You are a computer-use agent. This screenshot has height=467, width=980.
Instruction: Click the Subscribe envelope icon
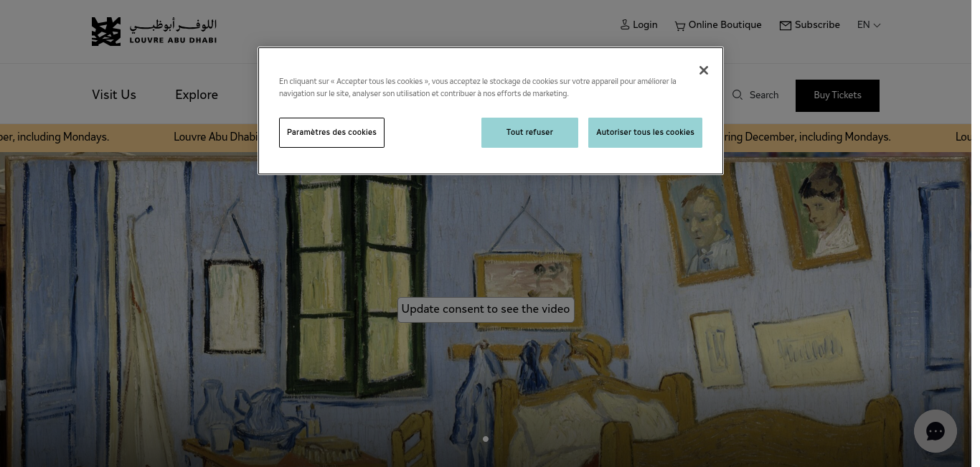tap(786, 26)
